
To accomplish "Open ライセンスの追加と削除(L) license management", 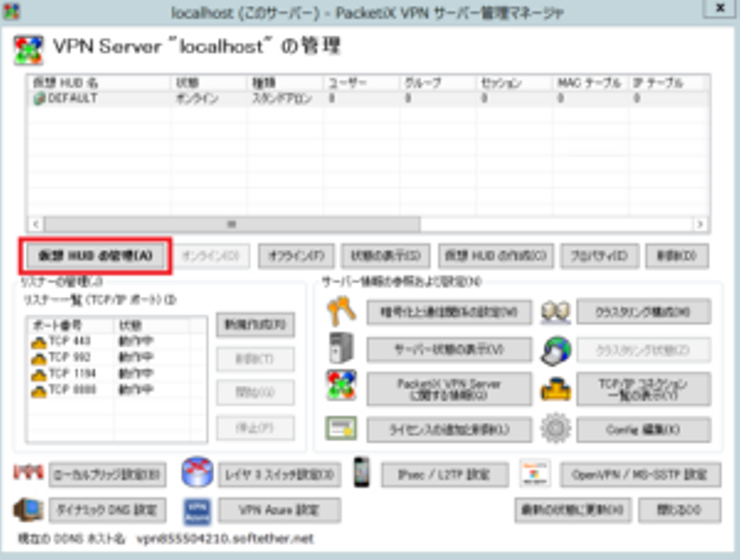I will click(449, 429).
